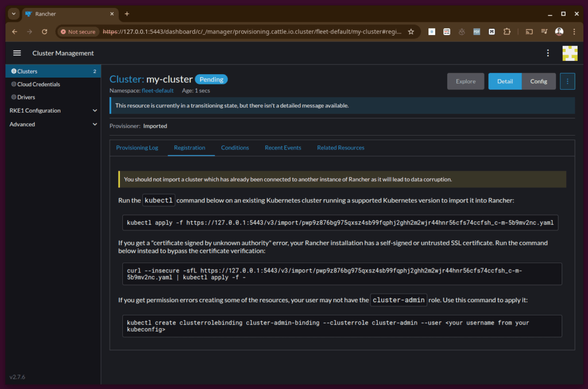Copy the clusterrolebinding command block

point(342,326)
